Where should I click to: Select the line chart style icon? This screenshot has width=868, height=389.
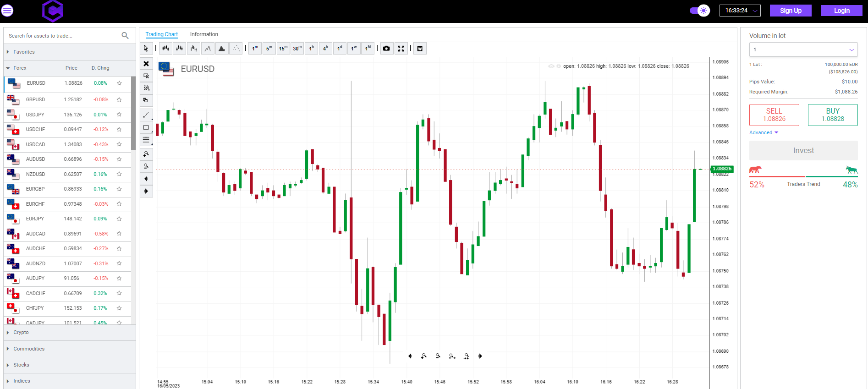coord(208,49)
